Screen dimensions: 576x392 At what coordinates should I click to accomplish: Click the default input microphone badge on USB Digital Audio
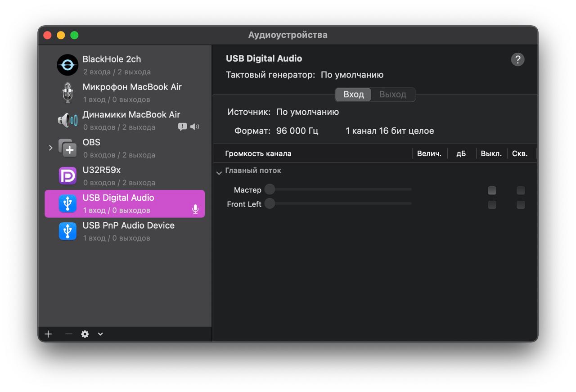click(195, 209)
